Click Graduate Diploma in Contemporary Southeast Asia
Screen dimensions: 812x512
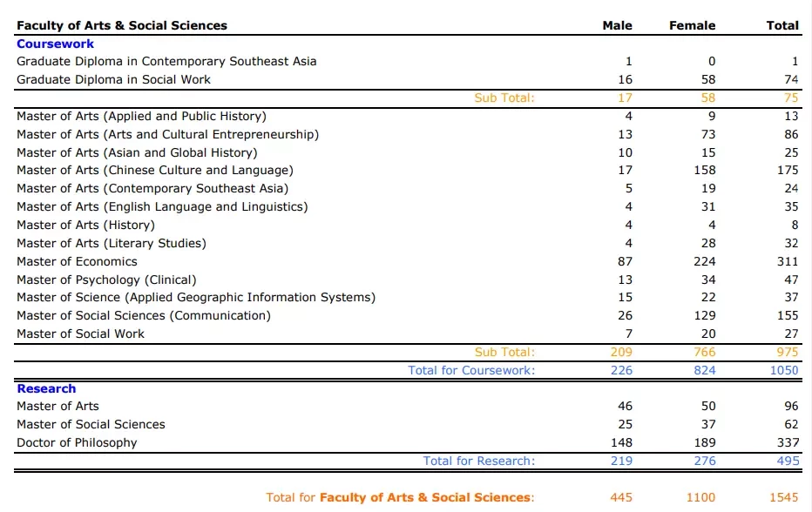pos(166,62)
